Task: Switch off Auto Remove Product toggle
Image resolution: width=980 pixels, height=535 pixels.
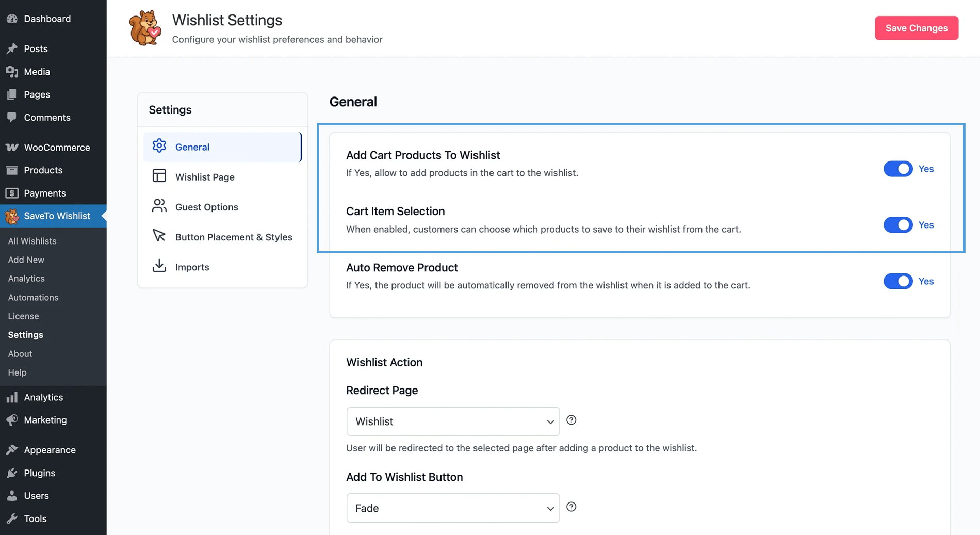Action: point(897,281)
